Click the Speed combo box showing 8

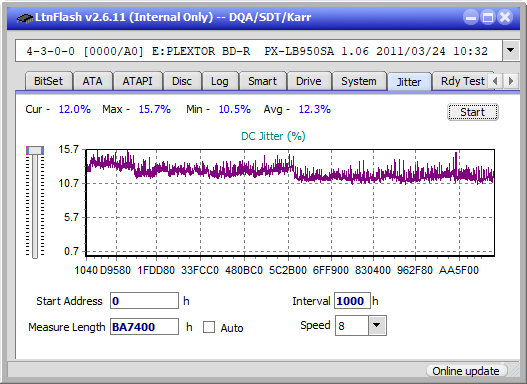pos(361,326)
